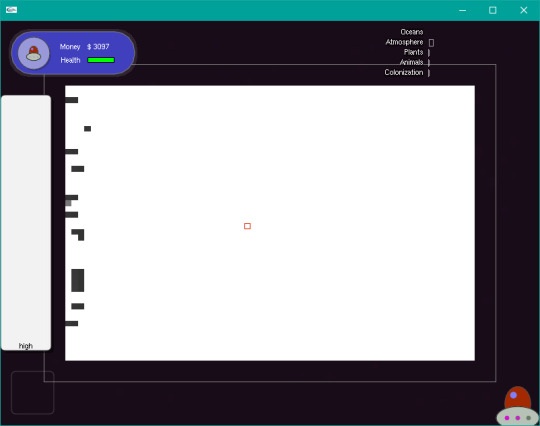This screenshot has height=426, width=540.
Task: Click the empty rounded box at bottom left
Action: (33, 392)
